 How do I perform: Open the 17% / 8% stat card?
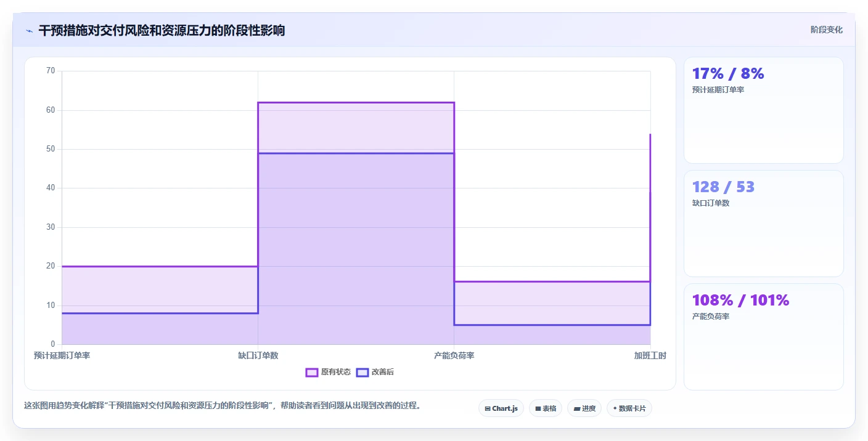pyautogui.click(x=764, y=110)
